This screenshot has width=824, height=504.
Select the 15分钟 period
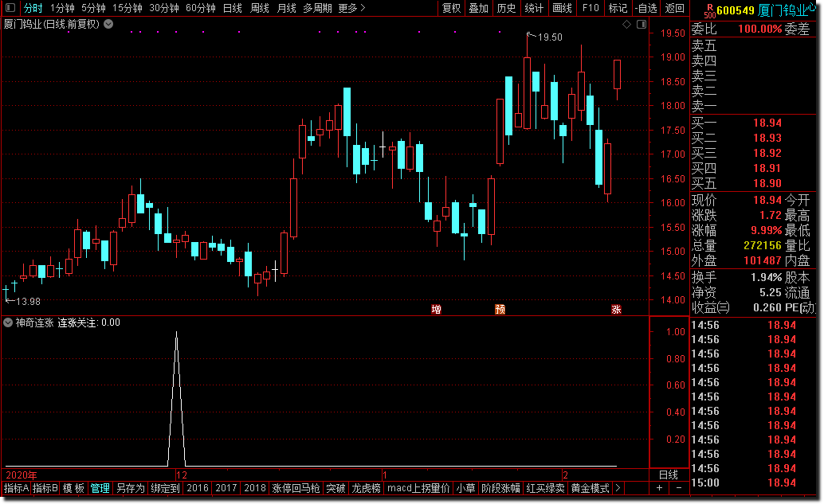click(128, 8)
